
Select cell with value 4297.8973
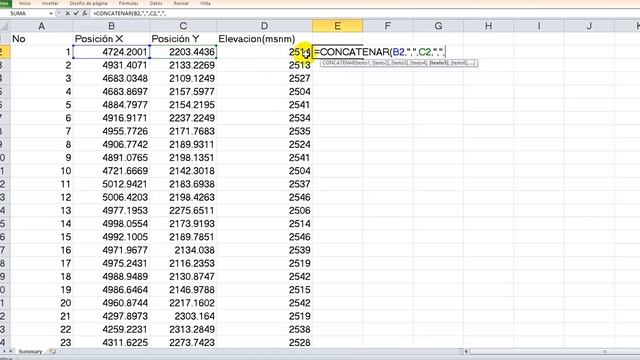[111, 316]
